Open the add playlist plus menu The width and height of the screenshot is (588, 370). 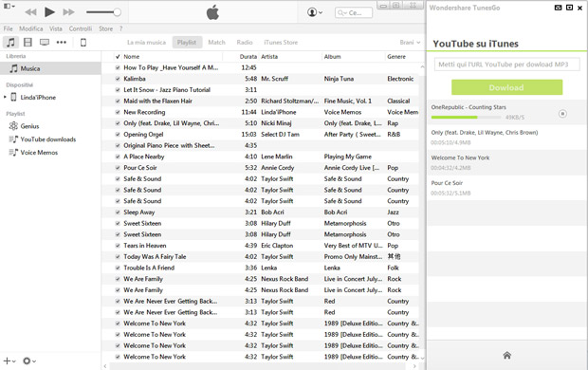tap(9, 361)
